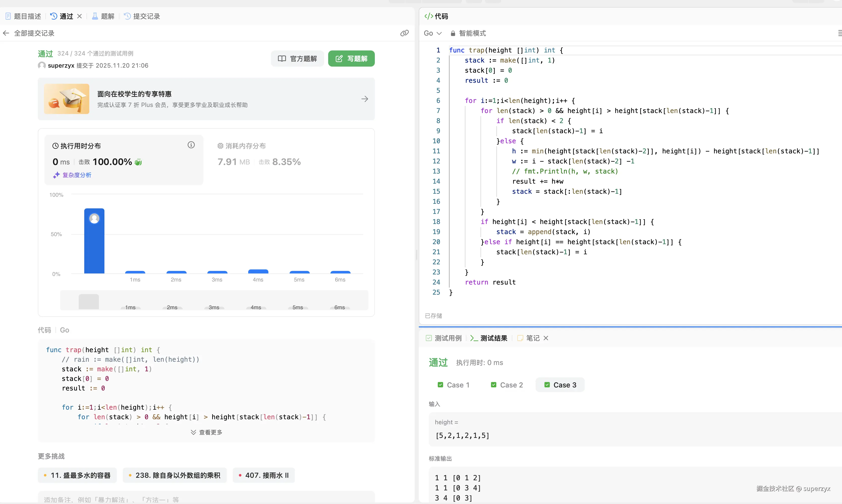Click the avatar marker on runtime bar
This screenshot has height=504, width=842.
(94, 218)
